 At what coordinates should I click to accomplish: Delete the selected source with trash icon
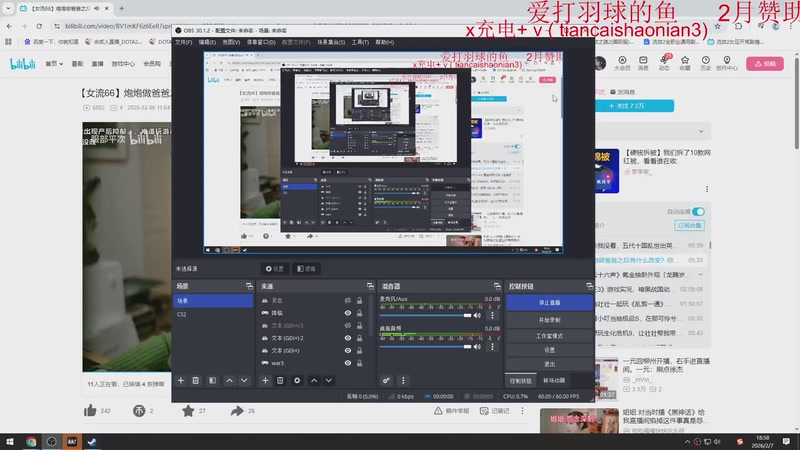point(280,381)
